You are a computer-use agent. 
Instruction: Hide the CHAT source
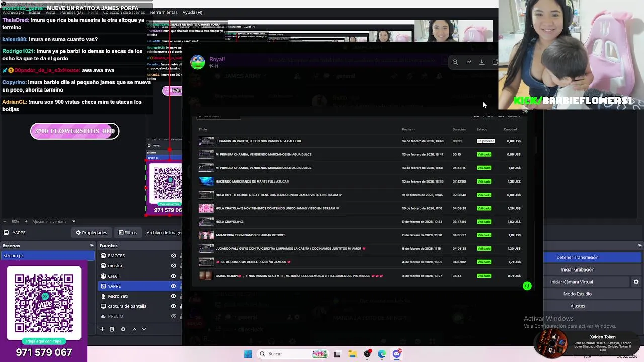tap(173, 276)
